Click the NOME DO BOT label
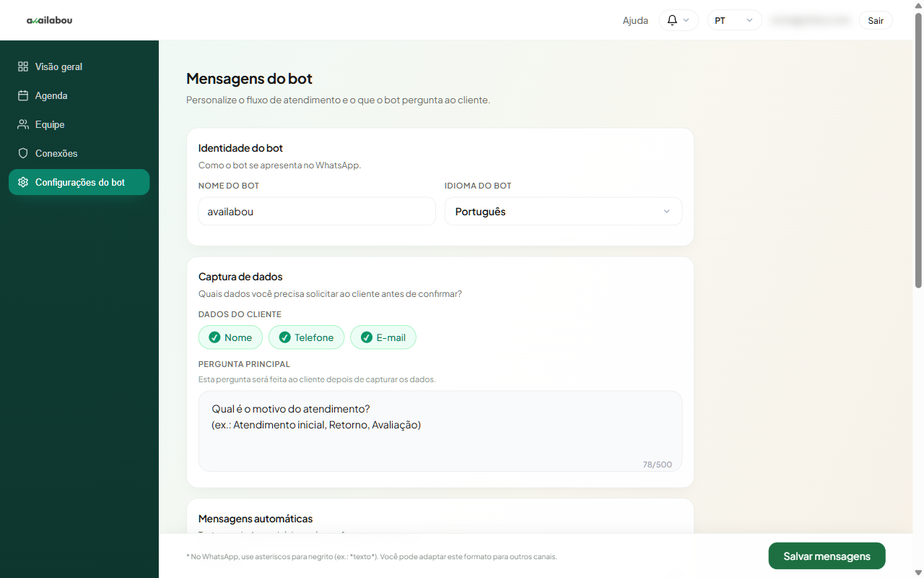924x578 pixels. [x=229, y=186]
